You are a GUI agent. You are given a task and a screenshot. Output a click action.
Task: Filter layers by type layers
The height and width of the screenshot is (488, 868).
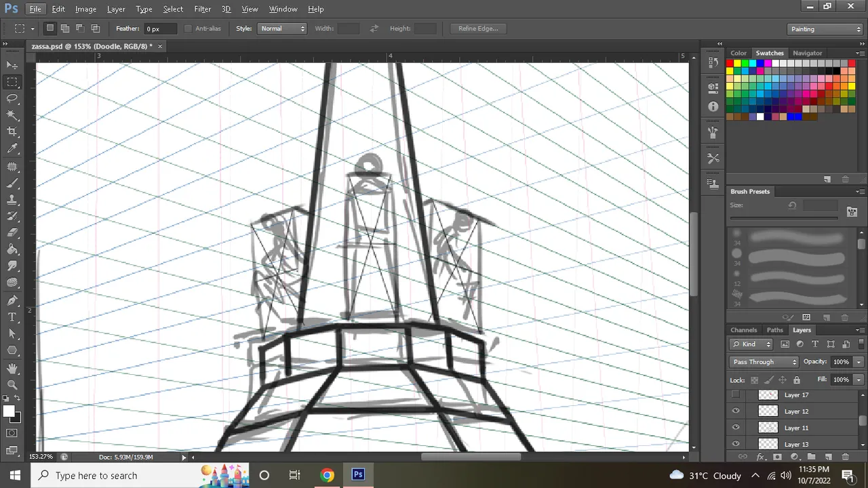coord(815,344)
